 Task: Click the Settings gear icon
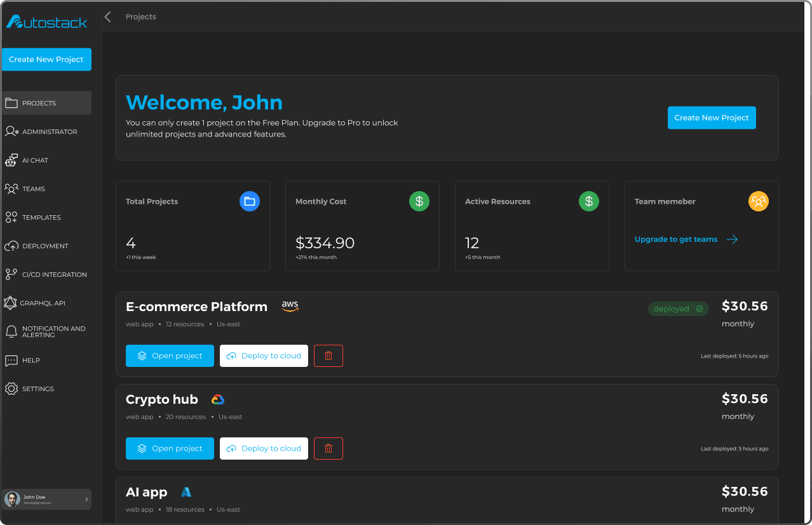click(11, 389)
